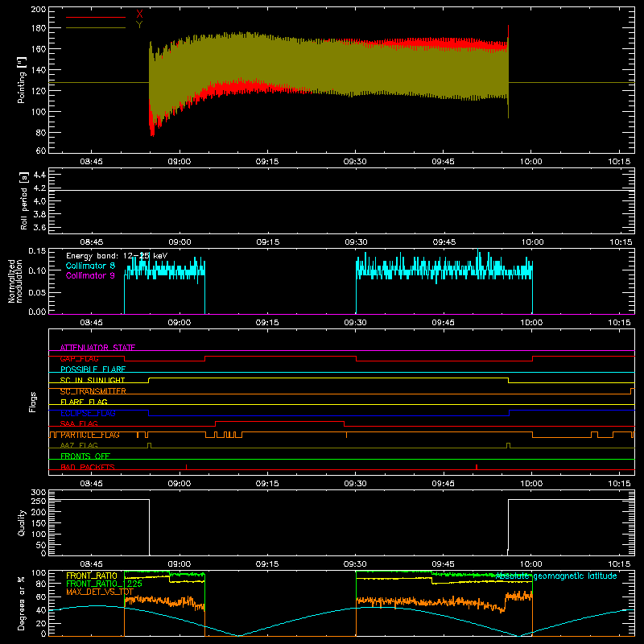Select the Quality axis title
The width and height of the screenshot is (644, 644).
click(x=22, y=522)
